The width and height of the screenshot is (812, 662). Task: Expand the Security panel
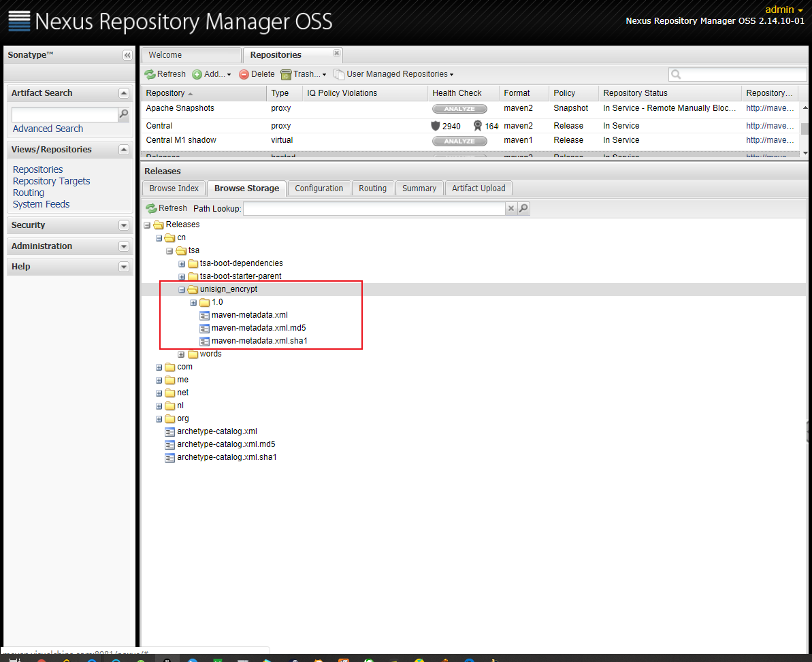[x=123, y=225]
